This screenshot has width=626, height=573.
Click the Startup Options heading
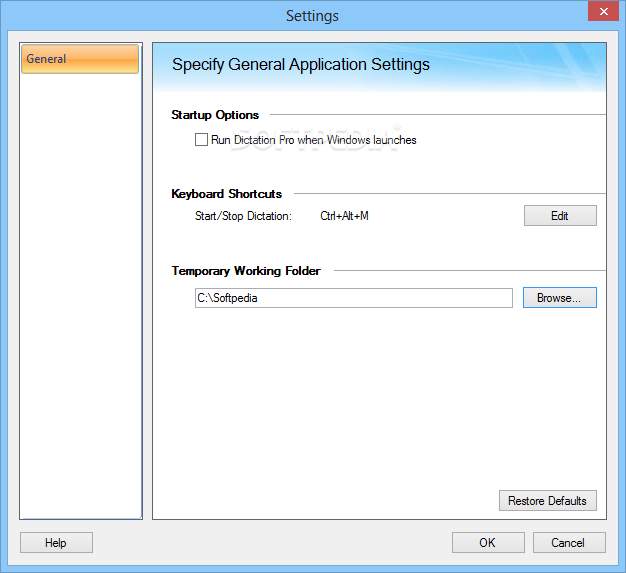215,115
